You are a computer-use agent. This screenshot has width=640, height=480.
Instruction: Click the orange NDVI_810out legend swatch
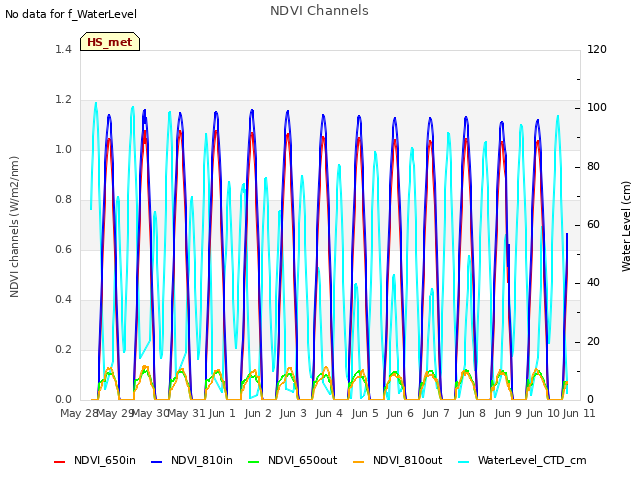click(x=359, y=462)
